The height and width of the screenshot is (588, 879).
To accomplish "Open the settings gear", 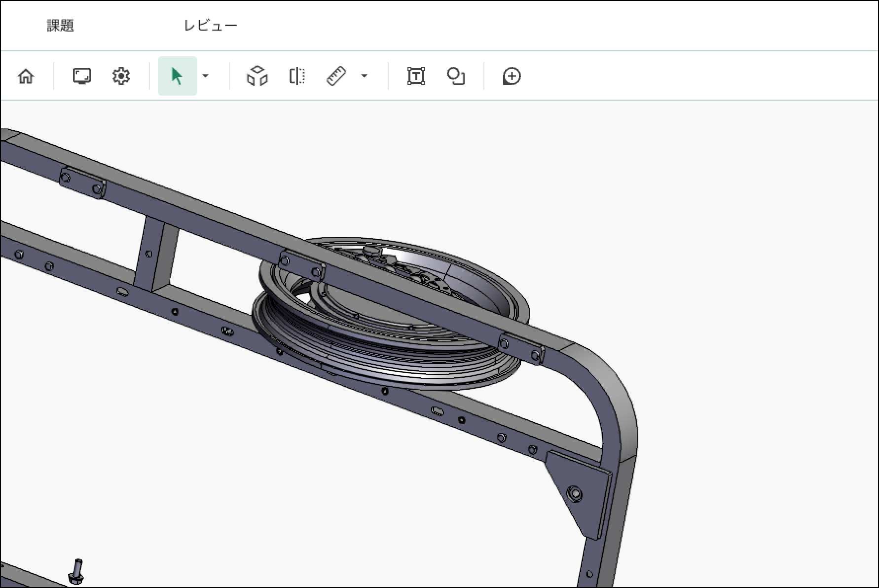I will click(x=121, y=76).
